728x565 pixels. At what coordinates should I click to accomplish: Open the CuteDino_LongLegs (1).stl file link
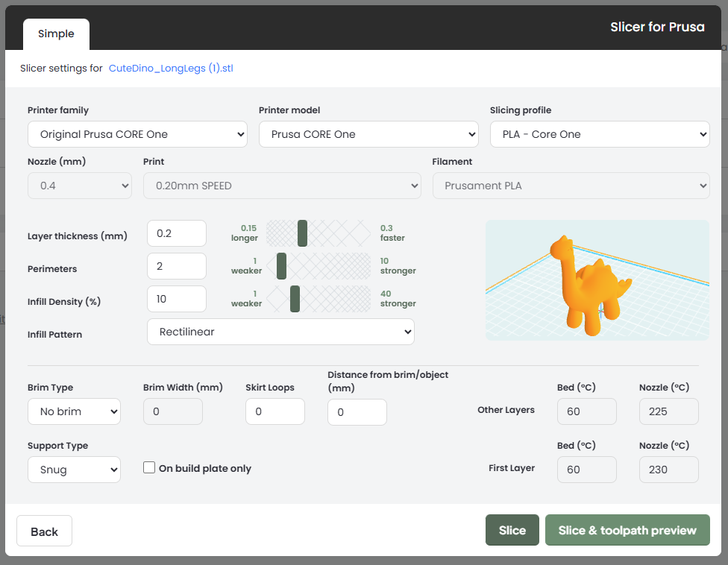(x=171, y=68)
